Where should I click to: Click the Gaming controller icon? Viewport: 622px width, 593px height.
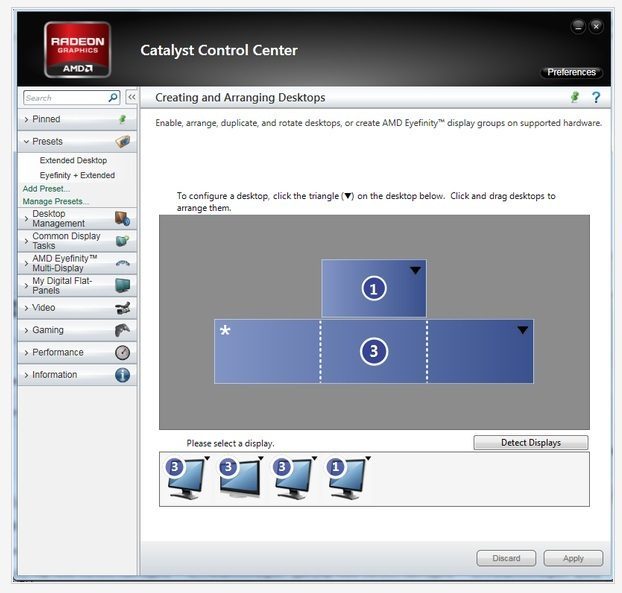[122, 330]
